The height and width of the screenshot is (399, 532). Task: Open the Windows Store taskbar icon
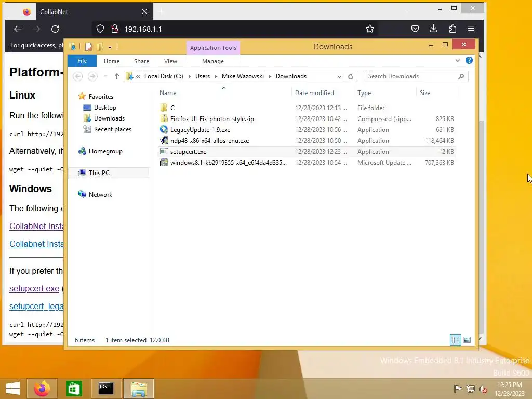pyautogui.click(x=74, y=389)
